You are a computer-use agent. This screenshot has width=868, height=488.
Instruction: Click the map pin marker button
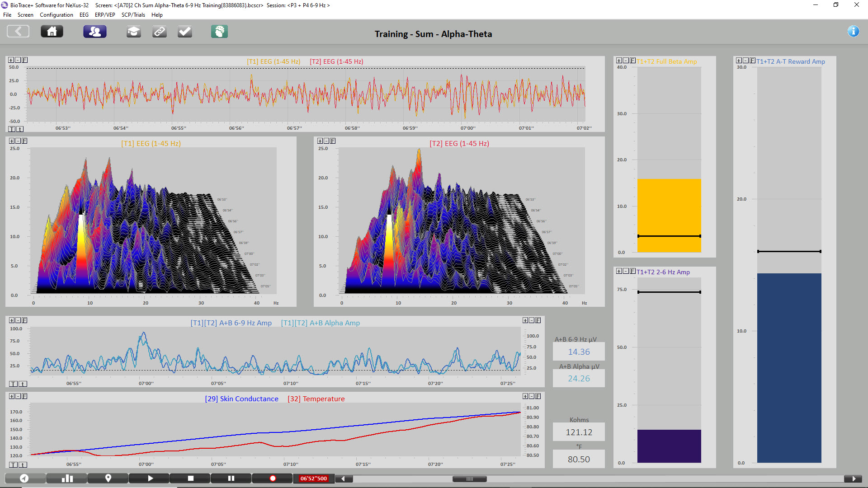point(108,479)
